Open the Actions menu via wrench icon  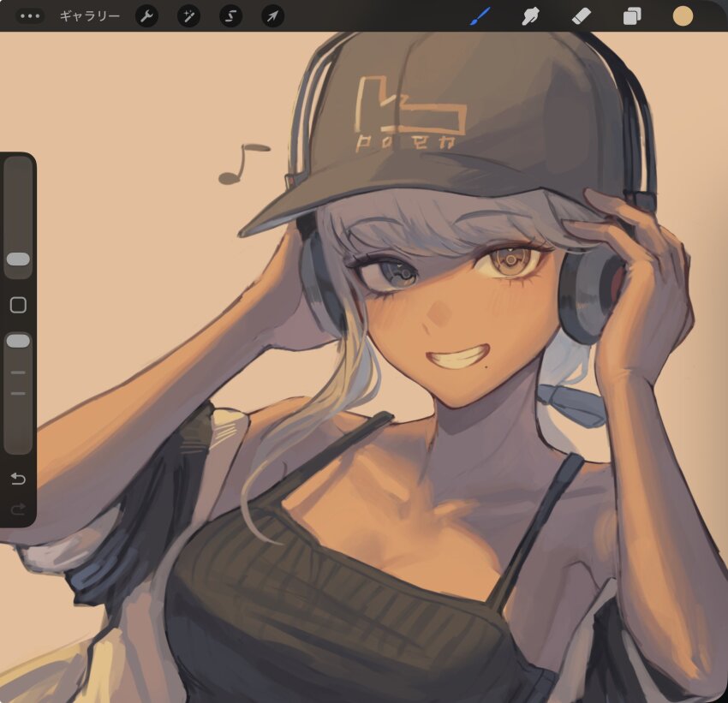pyautogui.click(x=146, y=15)
